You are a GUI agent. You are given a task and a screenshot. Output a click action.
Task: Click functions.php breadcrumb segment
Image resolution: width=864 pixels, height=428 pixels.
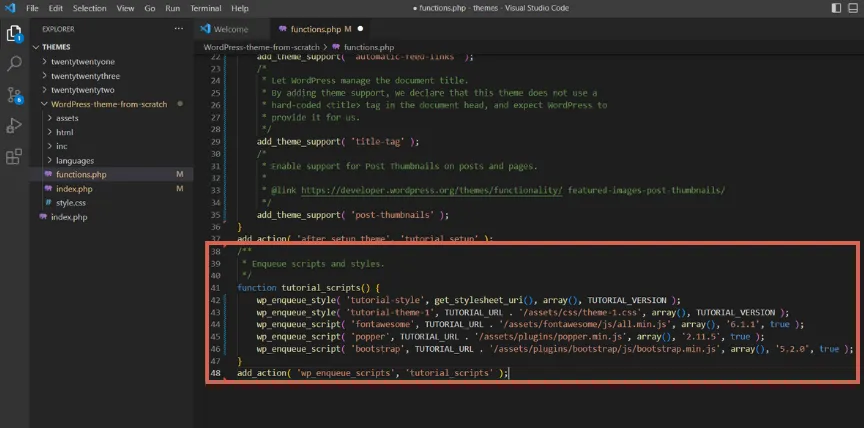point(369,47)
